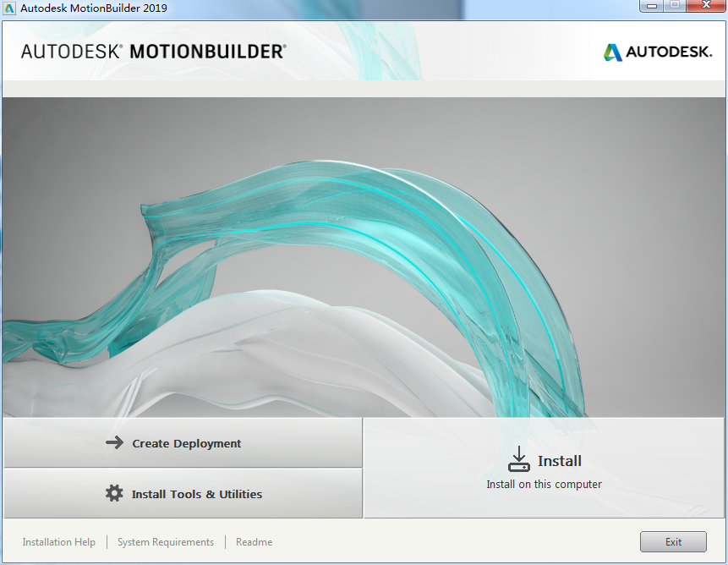Close the MotionBuilder installer window
Viewport: 728px width, 565px height.
point(706,6)
